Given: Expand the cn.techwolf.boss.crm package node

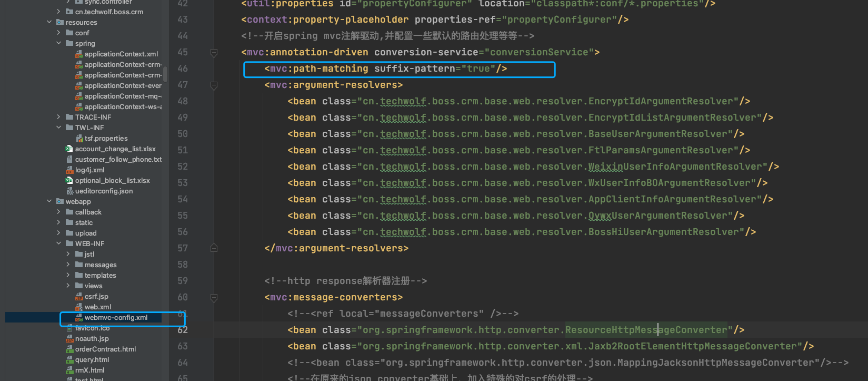Looking at the screenshot, I should pos(58,12).
